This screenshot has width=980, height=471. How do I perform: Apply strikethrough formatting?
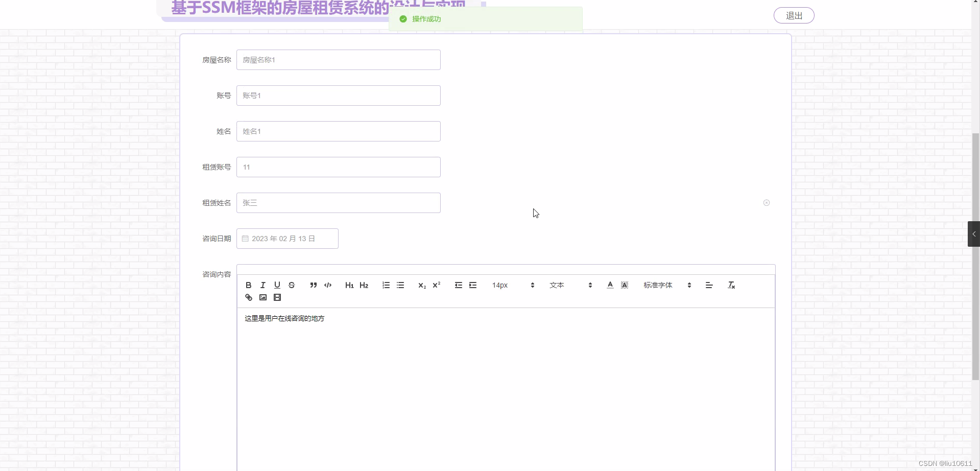(x=292, y=285)
